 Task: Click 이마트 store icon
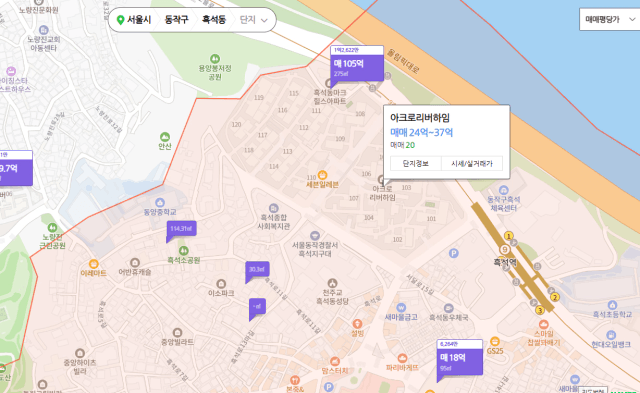(93, 264)
